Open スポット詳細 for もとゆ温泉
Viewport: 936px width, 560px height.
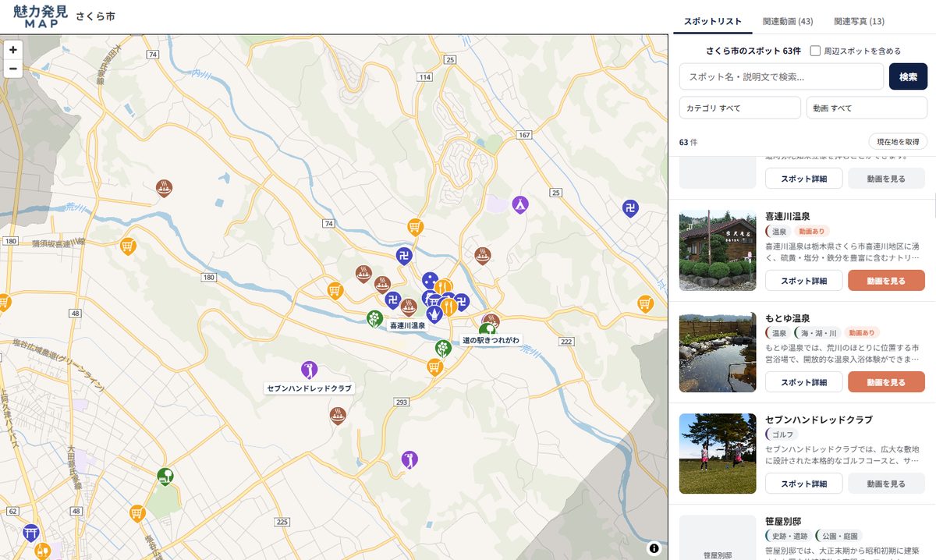[x=803, y=382]
